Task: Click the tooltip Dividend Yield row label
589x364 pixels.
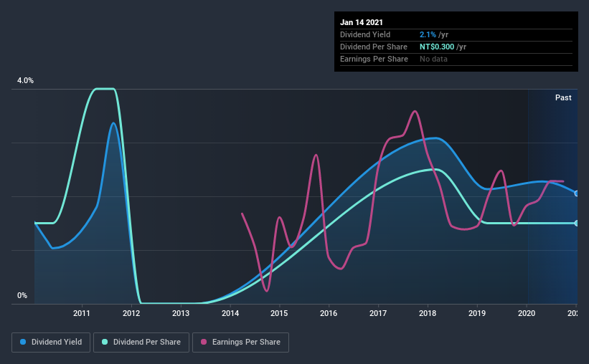Action: [x=365, y=34]
